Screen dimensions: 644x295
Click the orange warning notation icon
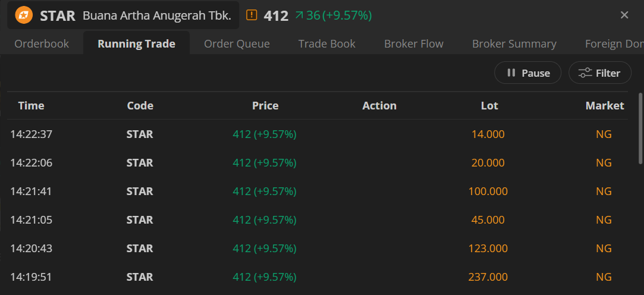click(x=252, y=15)
